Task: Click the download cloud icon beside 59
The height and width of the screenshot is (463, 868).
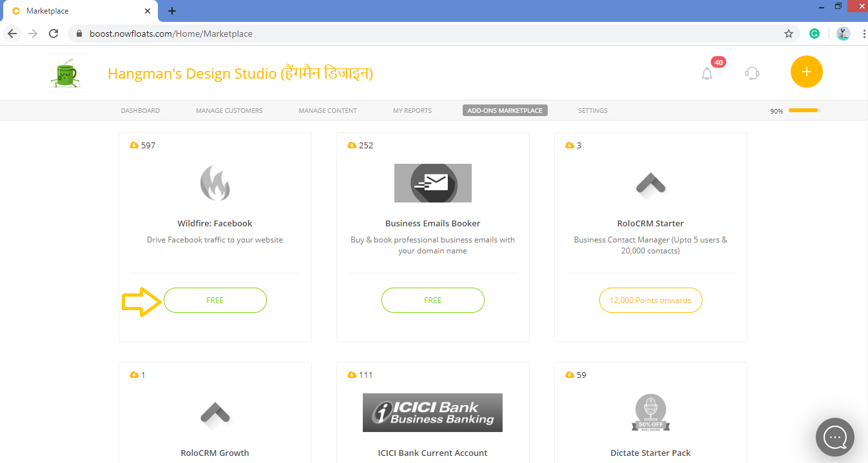Action: pos(570,375)
